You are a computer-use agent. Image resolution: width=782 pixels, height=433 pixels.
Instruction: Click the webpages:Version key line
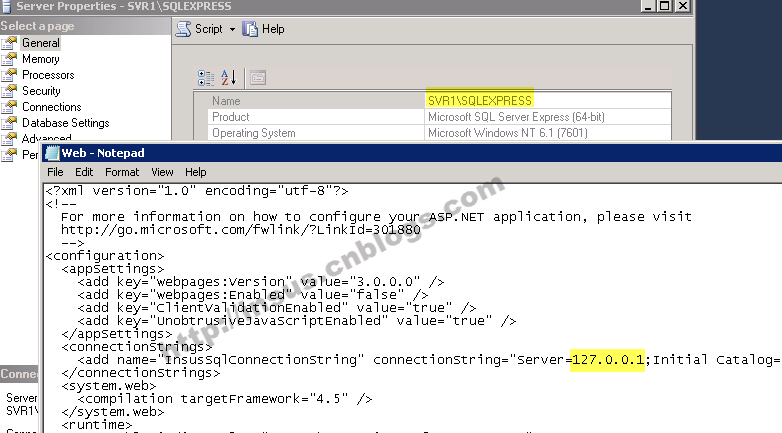(x=260, y=282)
